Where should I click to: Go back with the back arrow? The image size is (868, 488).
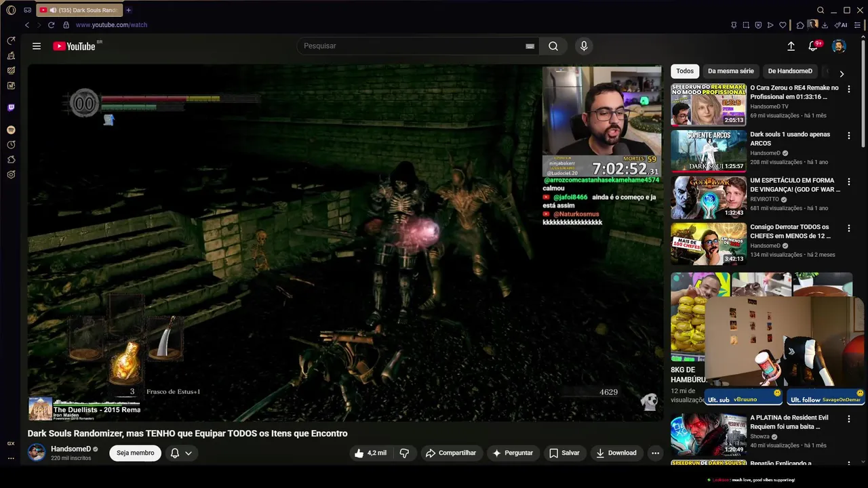[x=27, y=25]
